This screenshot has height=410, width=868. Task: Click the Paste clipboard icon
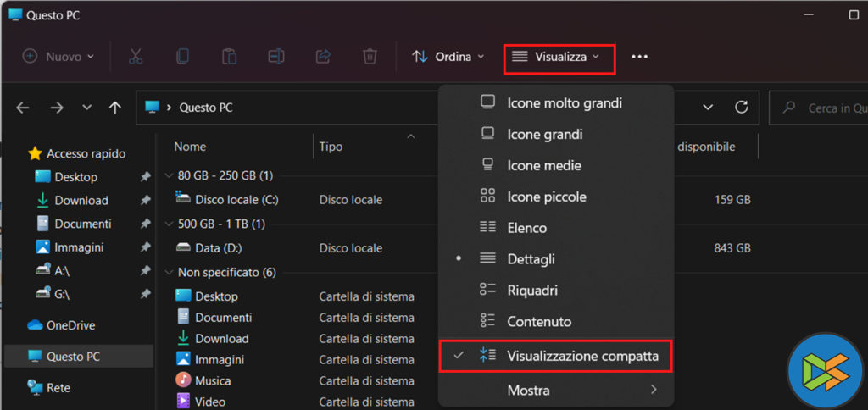(x=229, y=57)
